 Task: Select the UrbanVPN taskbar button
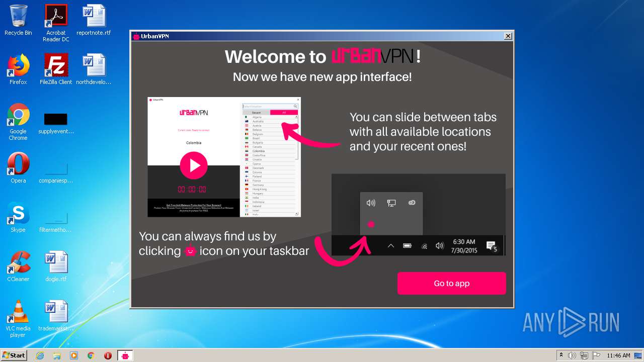125,355
